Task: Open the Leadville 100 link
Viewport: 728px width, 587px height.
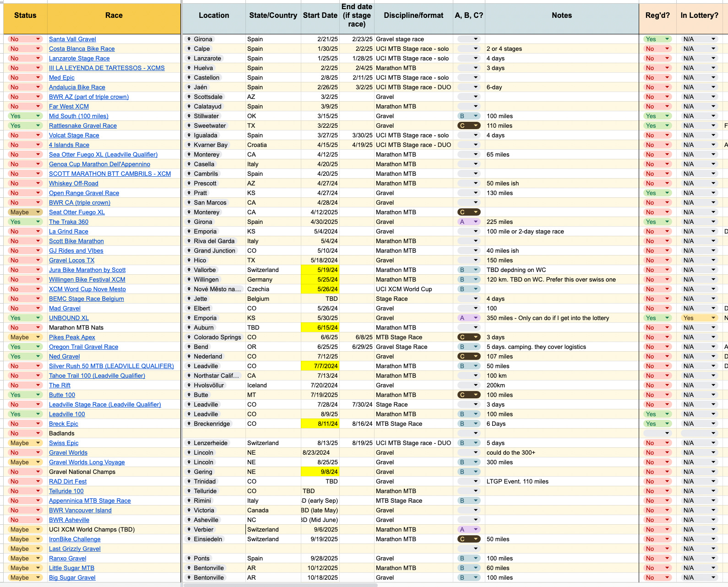Action: click(x=67, y=414)
